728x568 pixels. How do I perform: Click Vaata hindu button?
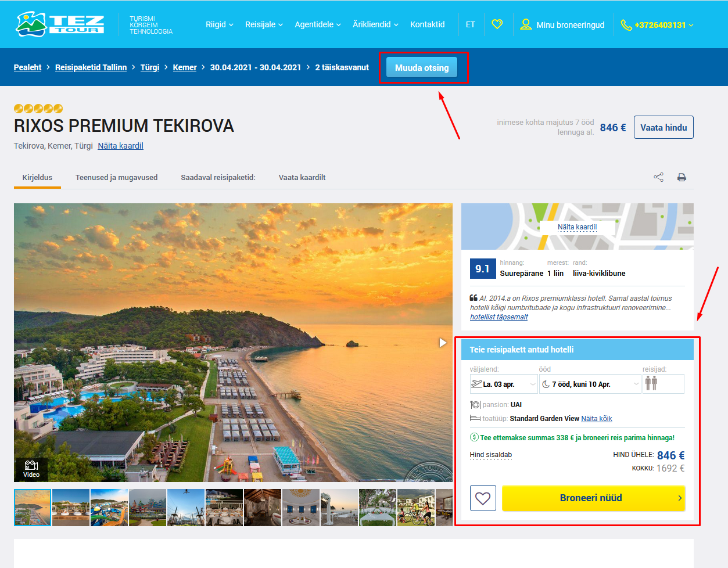click(x=664, y=127)
